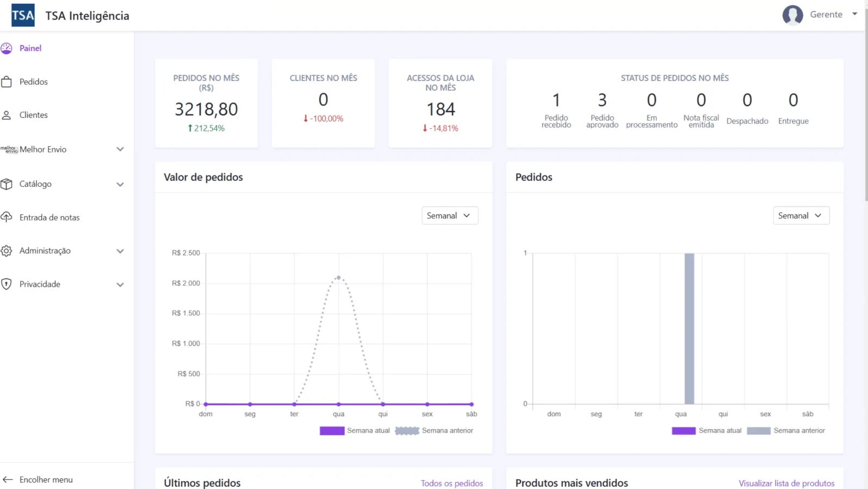868x489 pixels.
Task: Open the Gerente account dropdown arrow
Action: (854, 14)
